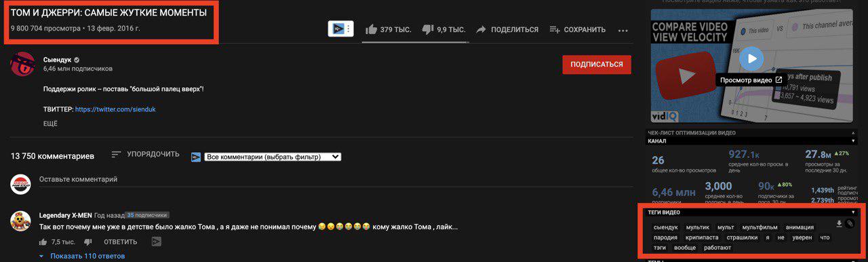Click the '13 750 комментариев' count
Image resolution: width=868 pixels, height=262 pixels.
[x=52, y=156]
